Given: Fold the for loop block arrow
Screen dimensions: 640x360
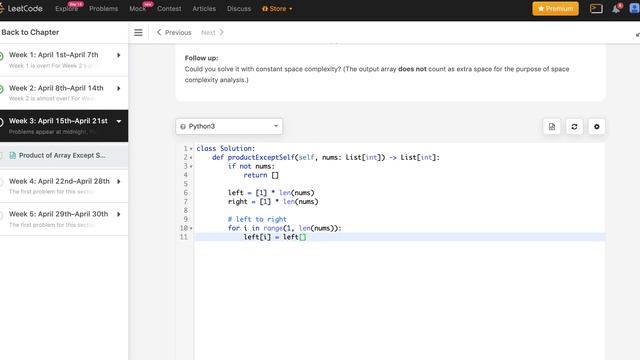Looking at the screenshot, I should pos(191,229).
